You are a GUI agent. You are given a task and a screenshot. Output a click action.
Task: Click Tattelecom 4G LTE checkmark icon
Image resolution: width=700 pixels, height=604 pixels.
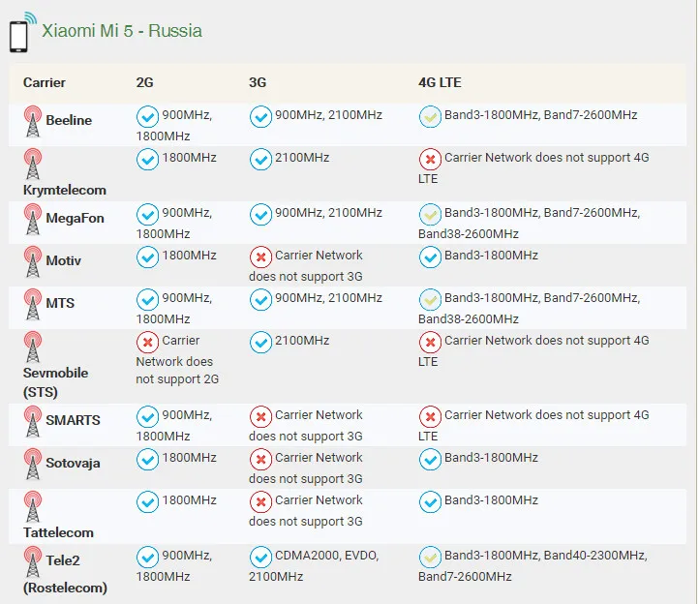[x=430, y=502]
